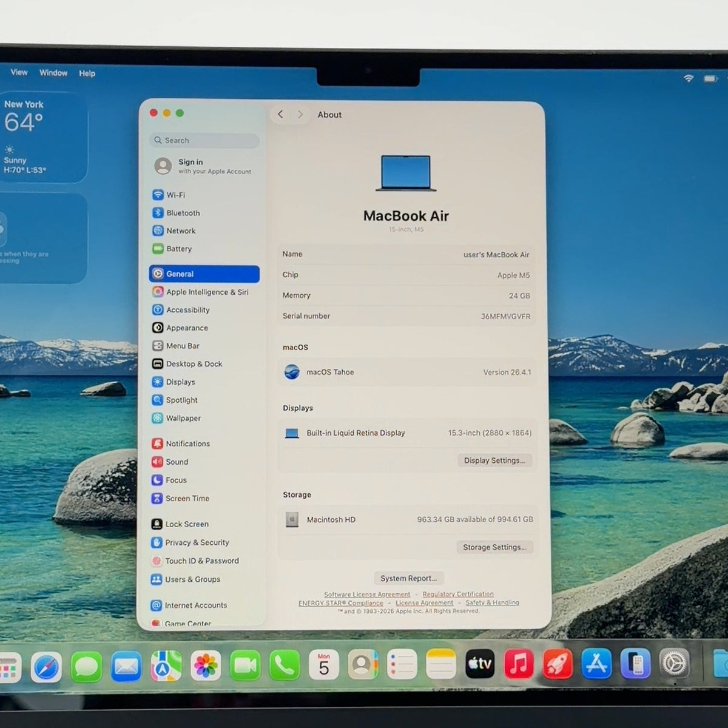The width and height of the screenshot is (728, 728).
Task: Open the Software License Agreement link
Action: tap(367, 595)
